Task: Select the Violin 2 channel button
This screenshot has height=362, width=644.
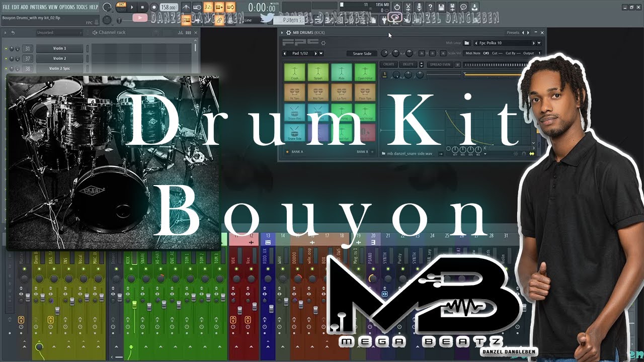Action: click(x=59, y=58)
